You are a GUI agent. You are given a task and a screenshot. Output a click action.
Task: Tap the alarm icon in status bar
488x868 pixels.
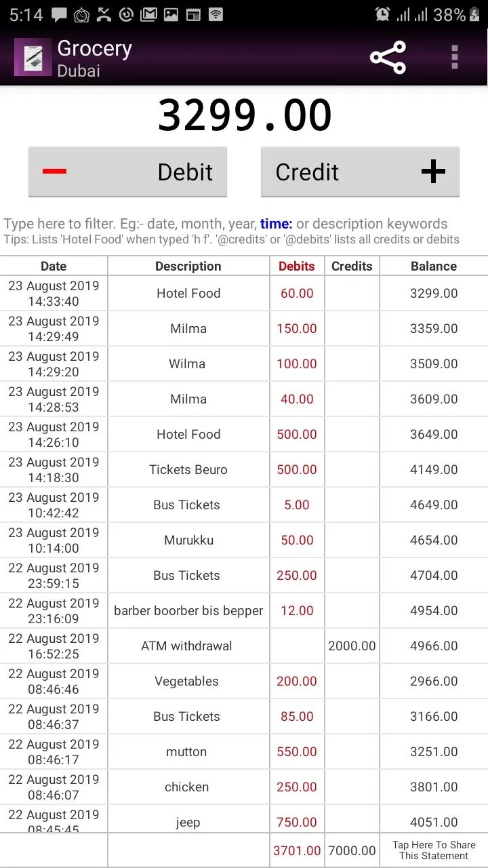pos(383,14)
